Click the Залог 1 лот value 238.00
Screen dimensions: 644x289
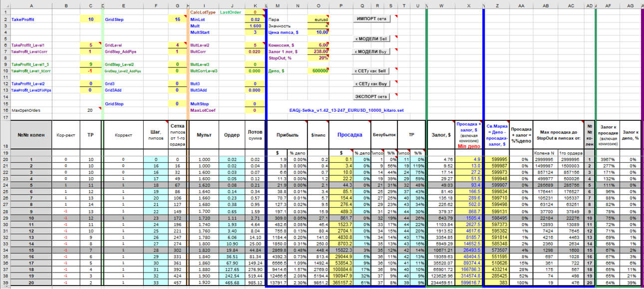pyautogui.click(x=319, y=51)
